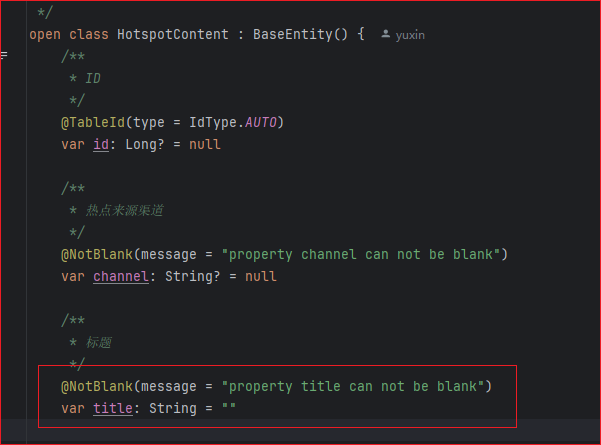Click the underlined title property name
601x445 pixels.
pos(113,408)
